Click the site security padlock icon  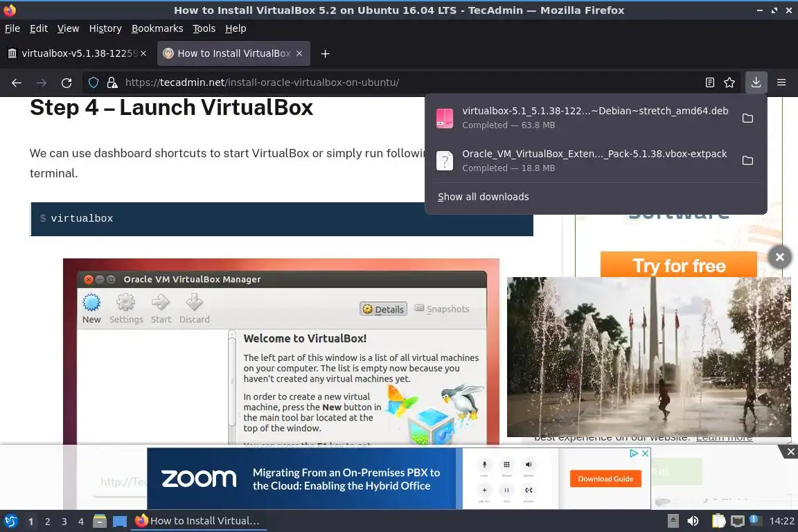pos(112,82)
